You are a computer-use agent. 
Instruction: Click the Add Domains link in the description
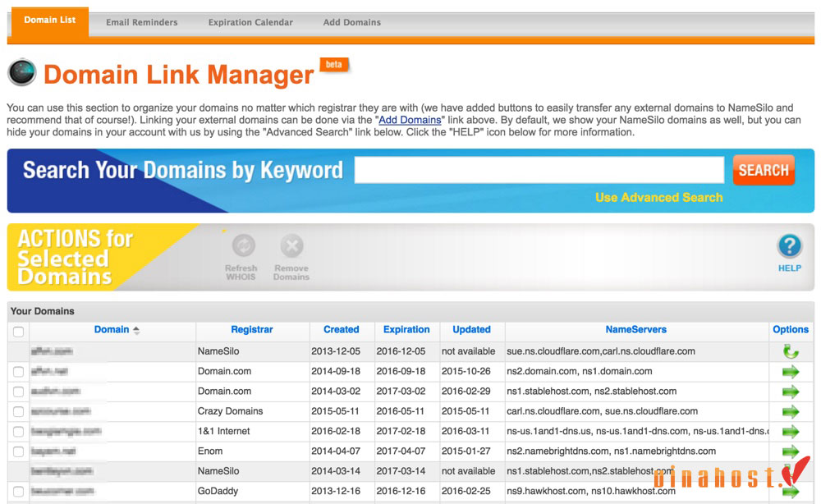tap(410, 120)
